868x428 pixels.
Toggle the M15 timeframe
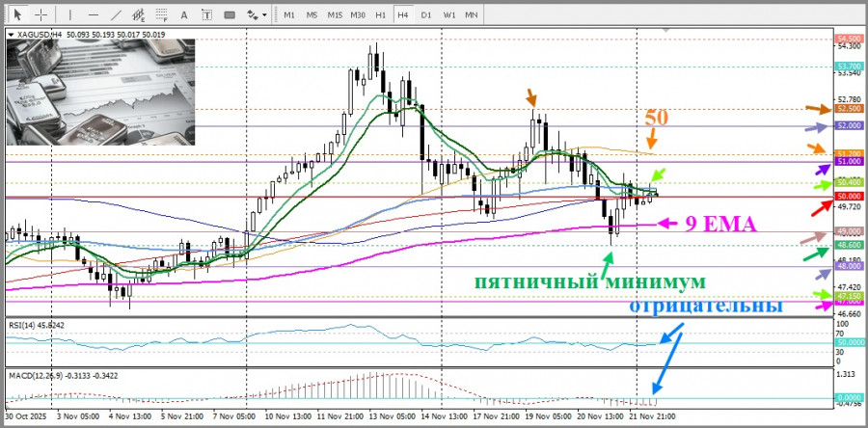click(x=335, y=14)
